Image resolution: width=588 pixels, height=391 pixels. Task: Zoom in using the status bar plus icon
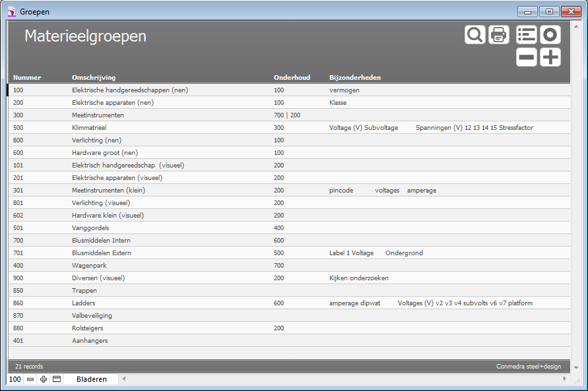(44, 380)
